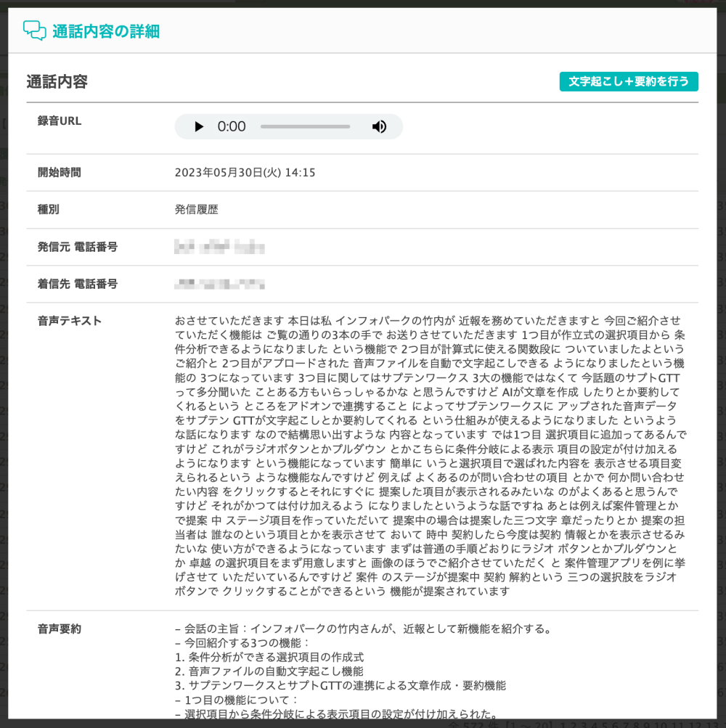Click the 録音URL row label
Viewport: 726px width, 728px height.
pyautogui.click(x=60, y=121)
